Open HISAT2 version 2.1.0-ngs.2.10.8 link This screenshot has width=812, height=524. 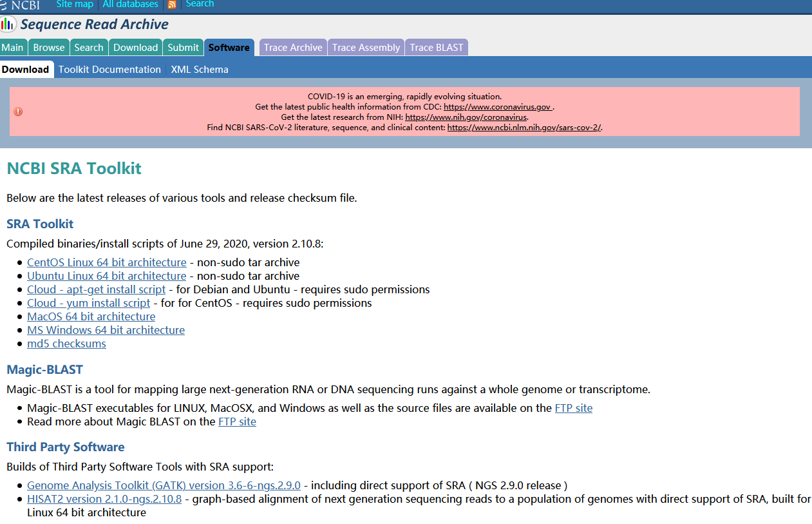(104, 499)
